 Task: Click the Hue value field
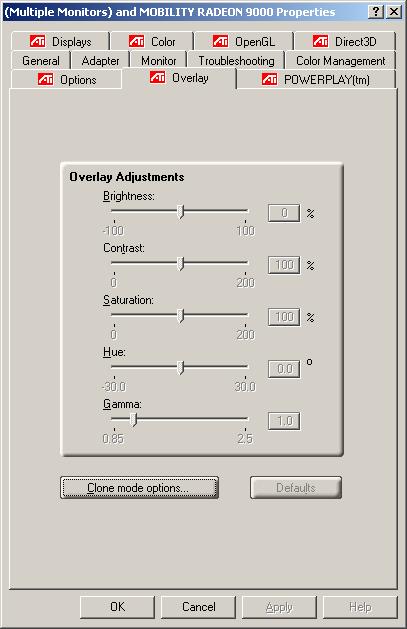284,369
